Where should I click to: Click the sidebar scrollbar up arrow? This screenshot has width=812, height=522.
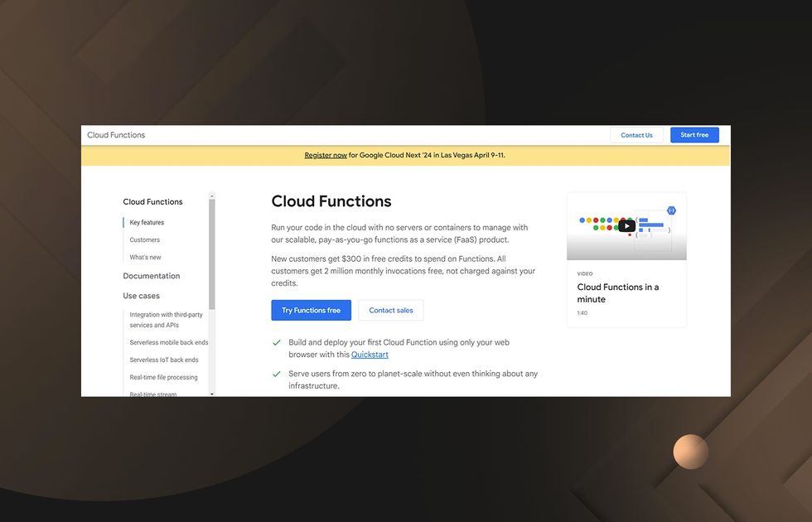coord(212,196)
